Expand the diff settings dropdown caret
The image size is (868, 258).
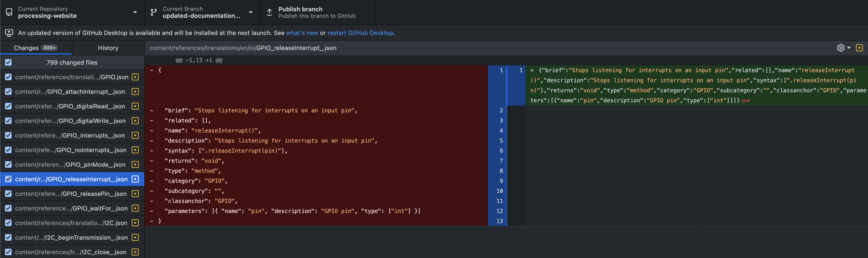click(x=849, y=48)
